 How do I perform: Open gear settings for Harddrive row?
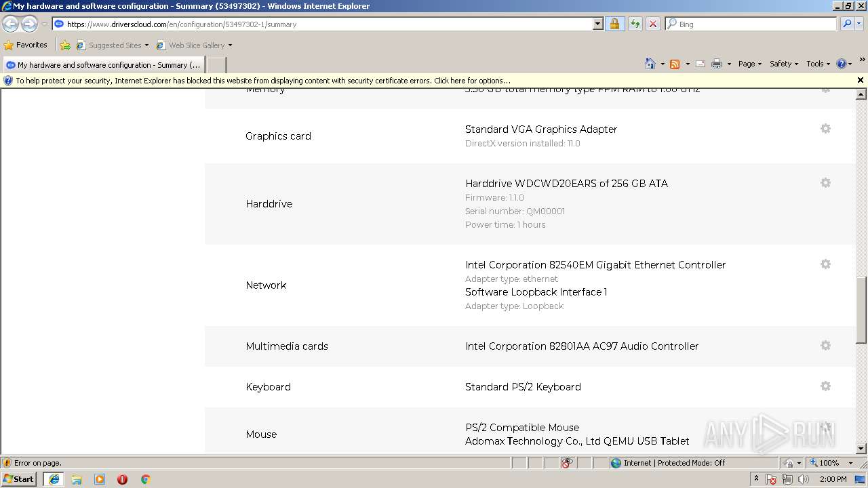pos(825,183)
